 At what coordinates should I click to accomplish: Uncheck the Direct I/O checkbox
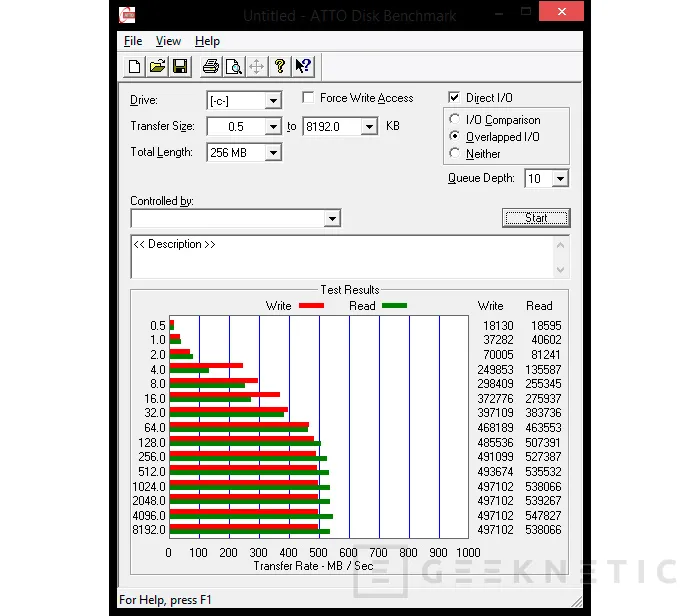tap(454, 97)
